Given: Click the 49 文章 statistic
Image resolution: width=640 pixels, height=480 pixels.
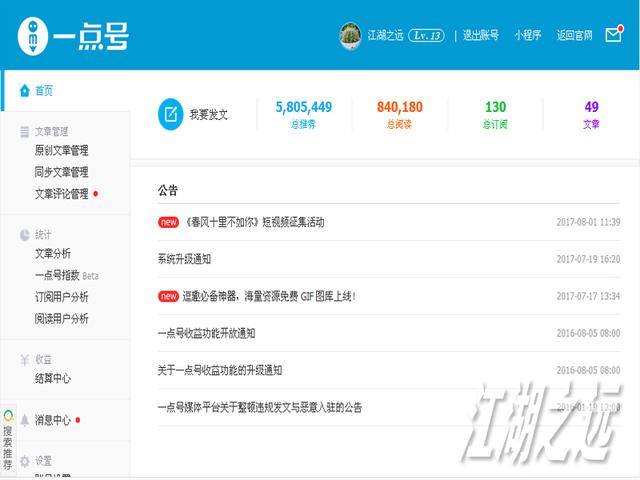Looking at the screenshot, I should click(591, 114).
